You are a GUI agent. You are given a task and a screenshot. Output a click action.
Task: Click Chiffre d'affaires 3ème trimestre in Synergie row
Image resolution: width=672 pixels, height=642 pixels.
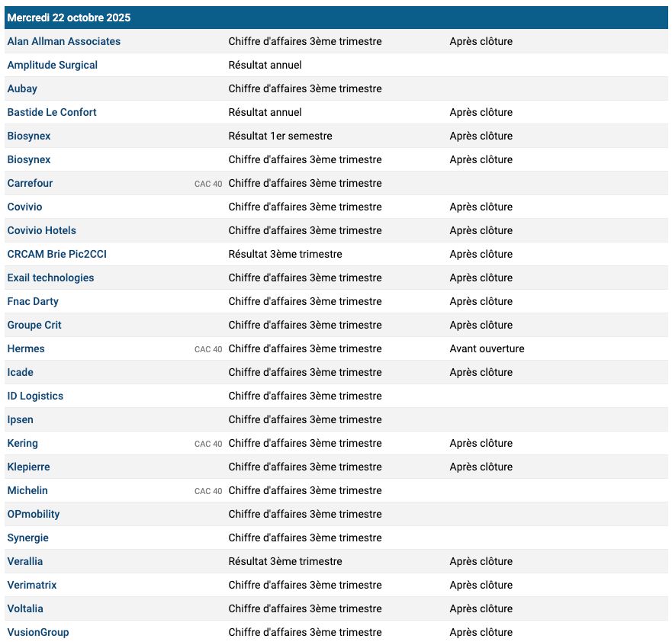tap(305, 538)
